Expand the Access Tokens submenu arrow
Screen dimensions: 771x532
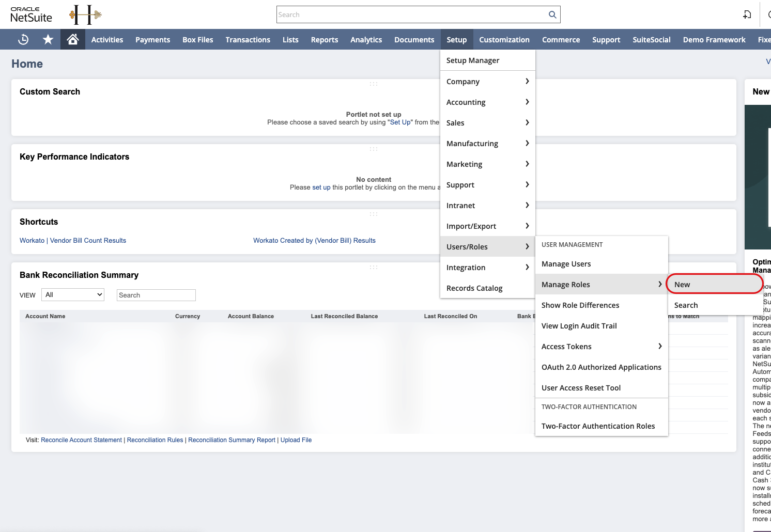click(660, 346)
